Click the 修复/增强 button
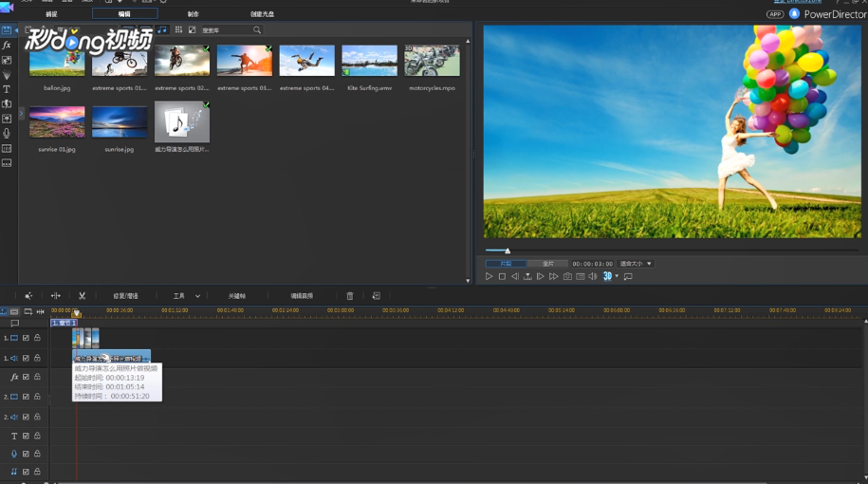This screenshot has width=868, height=484. pyautogui.click(x=125, y=296)
